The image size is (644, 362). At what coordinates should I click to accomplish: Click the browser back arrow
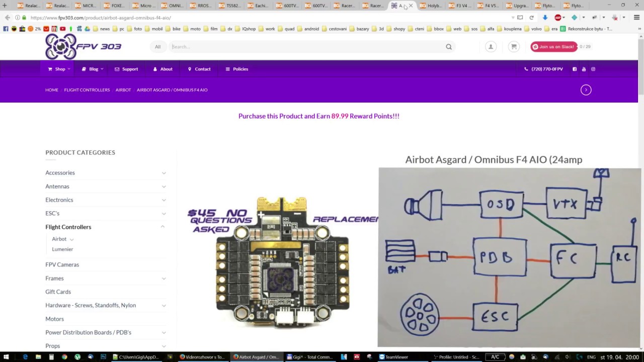7,18
